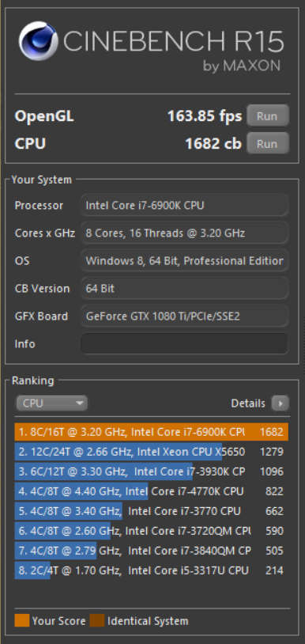
Task: Click the orange Your Score swatch
Action: tap(21, 620)
